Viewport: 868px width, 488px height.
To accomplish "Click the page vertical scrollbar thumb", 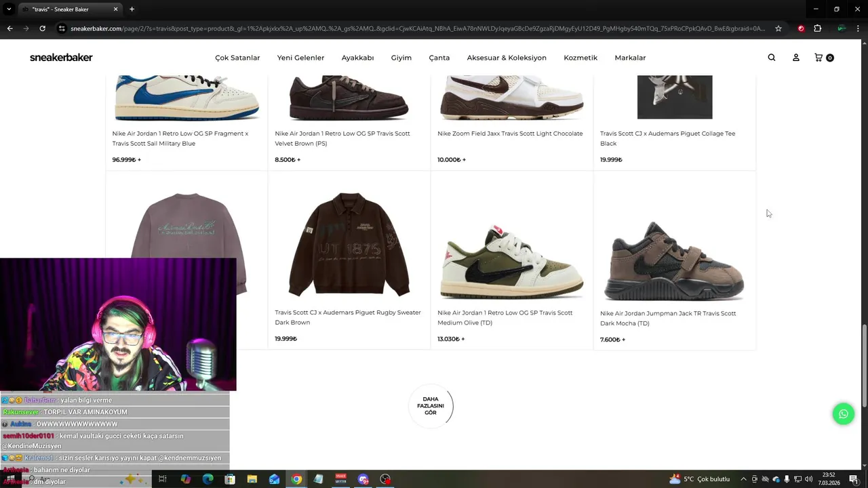I will click(864, 365).
